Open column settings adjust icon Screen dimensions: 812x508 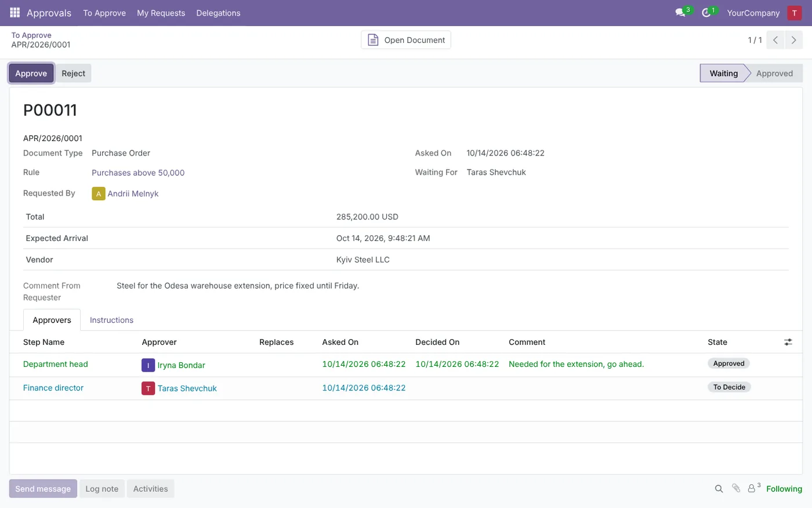(788, 342)
